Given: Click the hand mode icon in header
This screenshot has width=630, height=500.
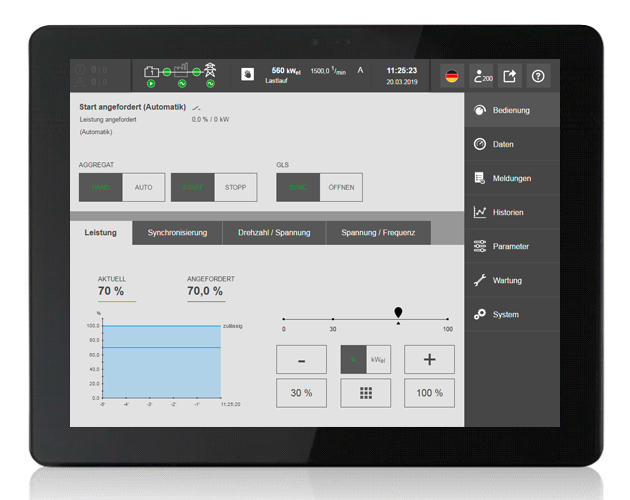Looking at the screenshot, I should 248,74.
